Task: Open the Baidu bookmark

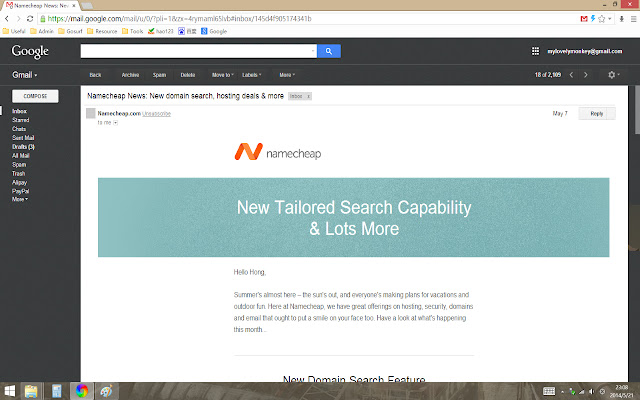Action: 187,31
